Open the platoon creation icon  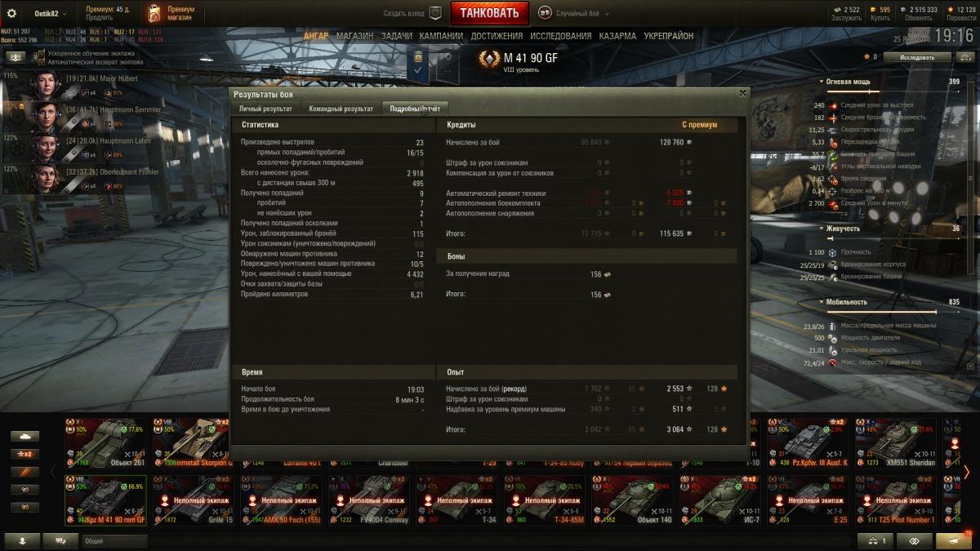pos(435,13)
